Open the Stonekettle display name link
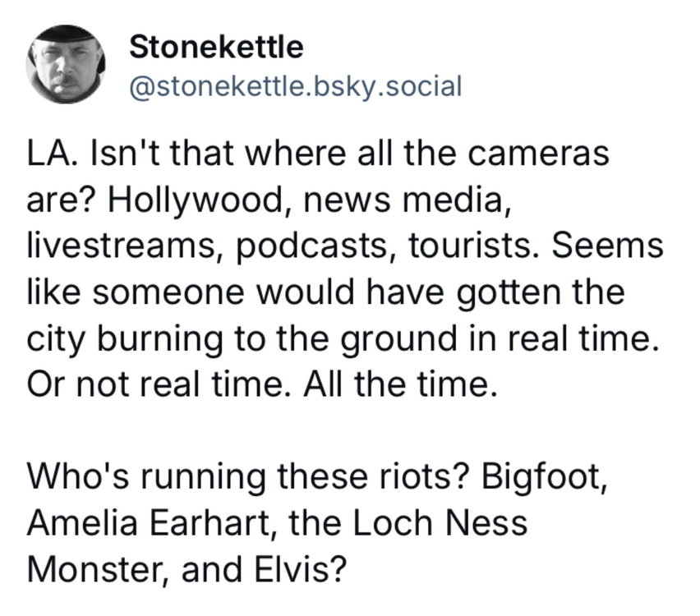700x616 pixels. tap(216, 47)
